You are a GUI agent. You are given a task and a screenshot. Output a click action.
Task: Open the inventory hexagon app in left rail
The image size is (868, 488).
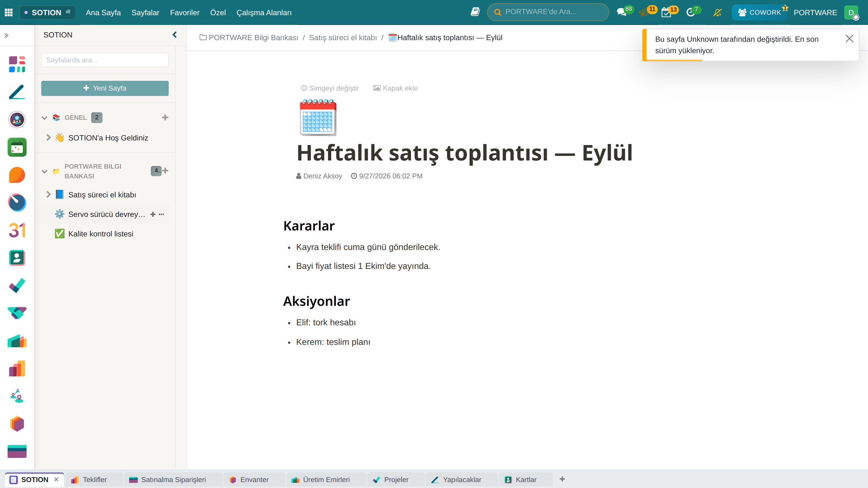[x=17, y=424]
